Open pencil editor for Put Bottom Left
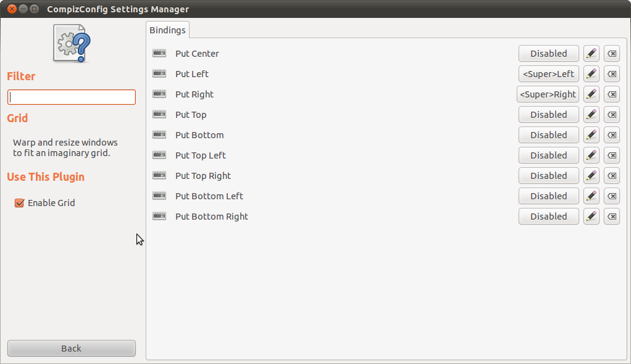Image resolution: width=631 pixels, height=364 pixels. click(591, 196)
